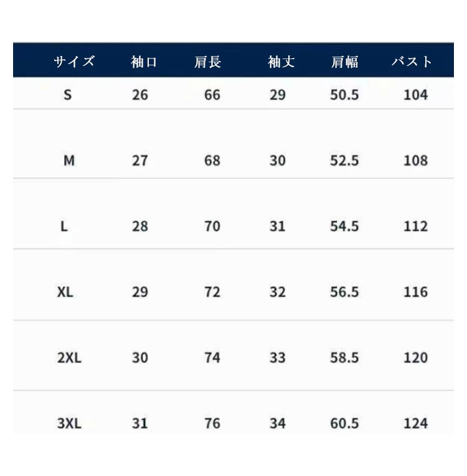This screenshot has width=467, height=476.
Task: Click the サイズ column header
Action: (73, 62)
